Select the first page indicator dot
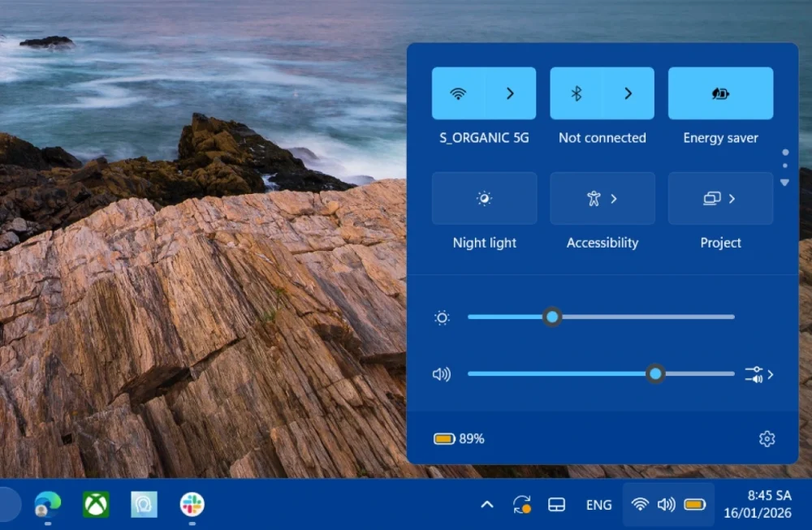The width and height of the screenshot is (812, 530). [785, 152]
